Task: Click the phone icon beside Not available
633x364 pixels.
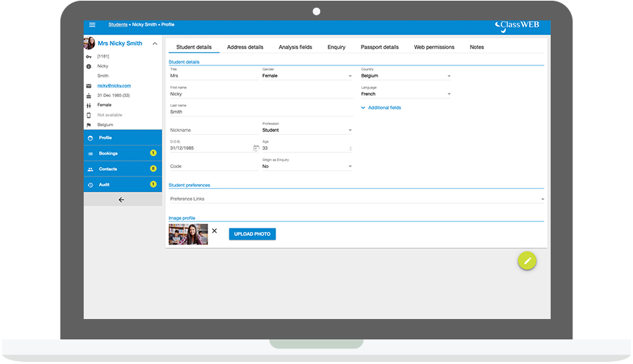Action: pyautogui.click(x=89, y=115)
